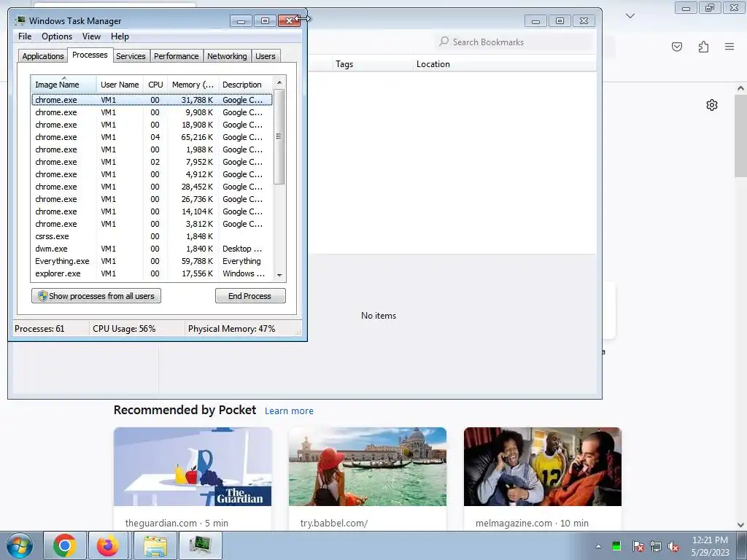
Task: Open the File menu in Task Manager
Action: point(25,36)
